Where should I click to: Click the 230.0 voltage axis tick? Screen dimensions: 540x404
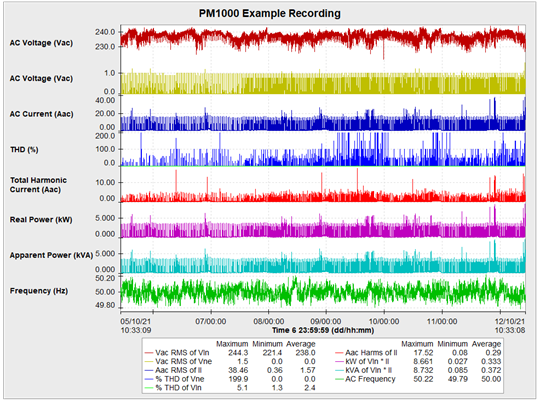pos(105,46)
